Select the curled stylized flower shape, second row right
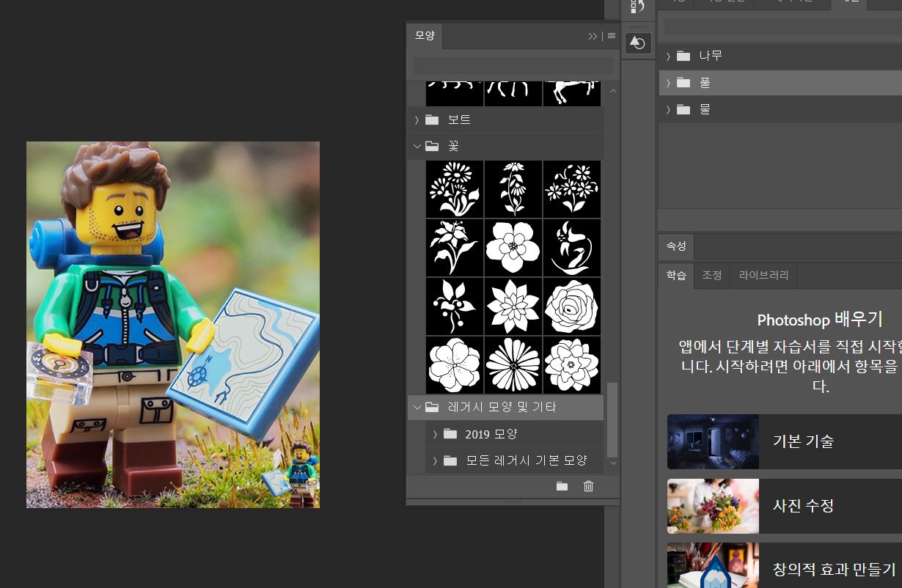The height and width of the screenshot is (588, 902). (572, 248)
